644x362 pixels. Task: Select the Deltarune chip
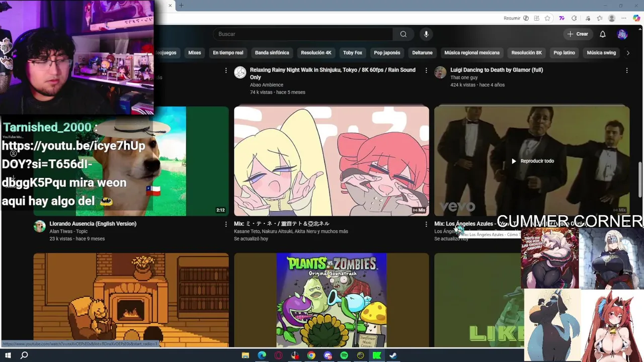pos(422,53)
